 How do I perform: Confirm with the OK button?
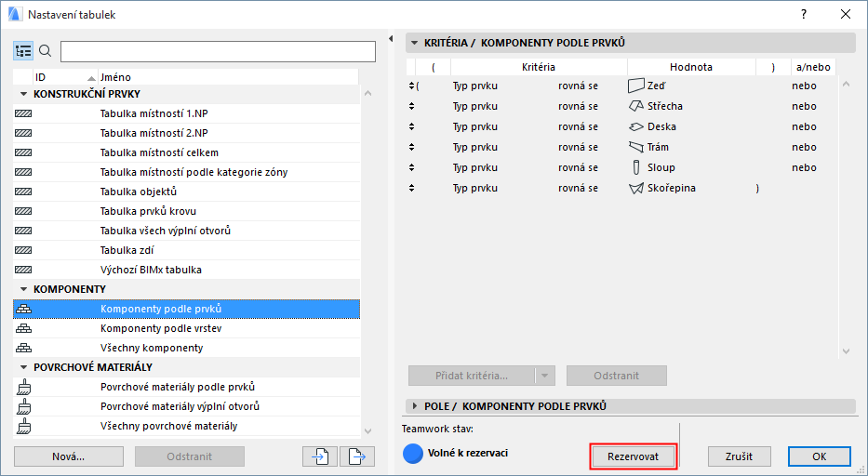point(820,456)
